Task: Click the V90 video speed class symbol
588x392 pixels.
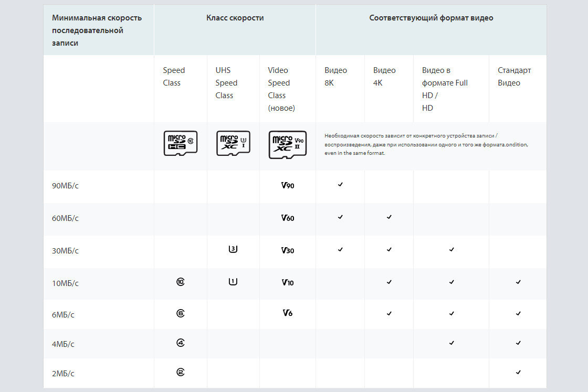Action: [x=288, y=185]
